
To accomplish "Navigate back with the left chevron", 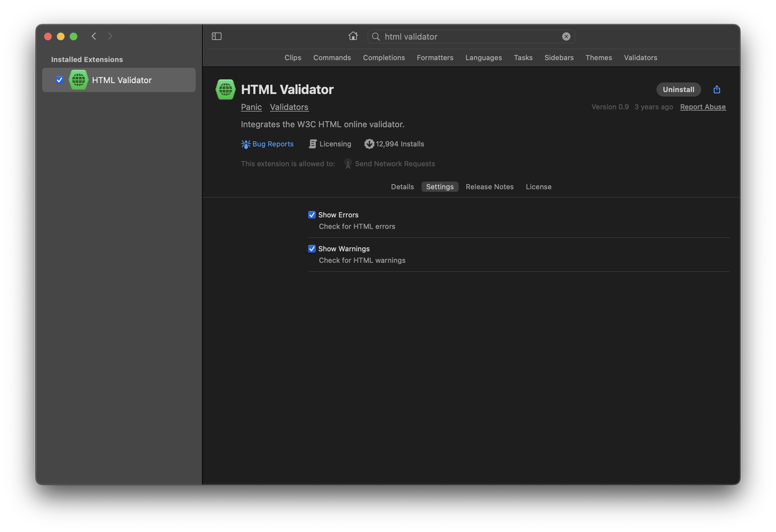I will (x=94, y=36).
